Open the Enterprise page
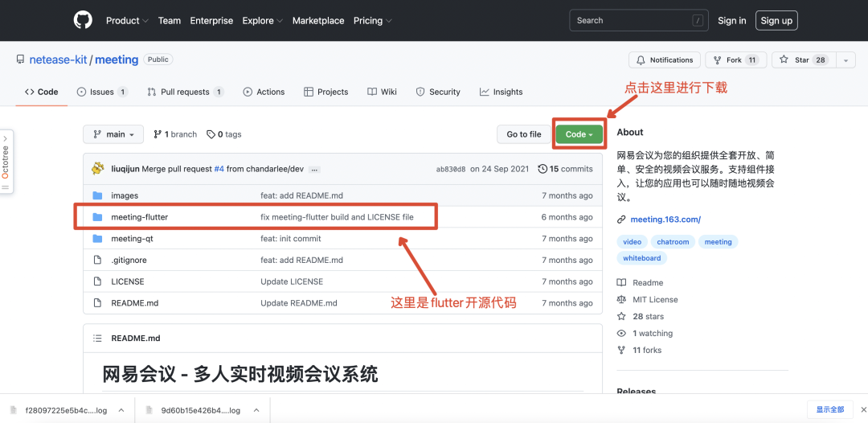 pyautogui.click(x=211, y=20)
